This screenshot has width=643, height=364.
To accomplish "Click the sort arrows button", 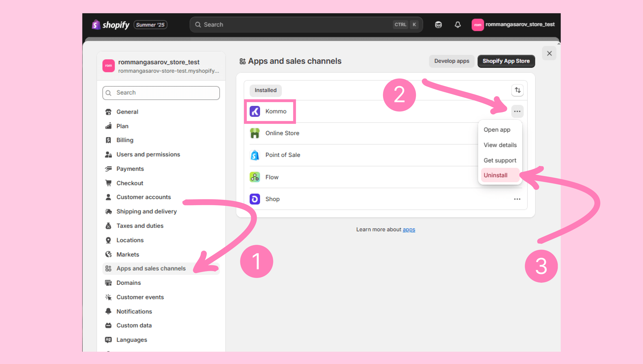I will [517, 90].
